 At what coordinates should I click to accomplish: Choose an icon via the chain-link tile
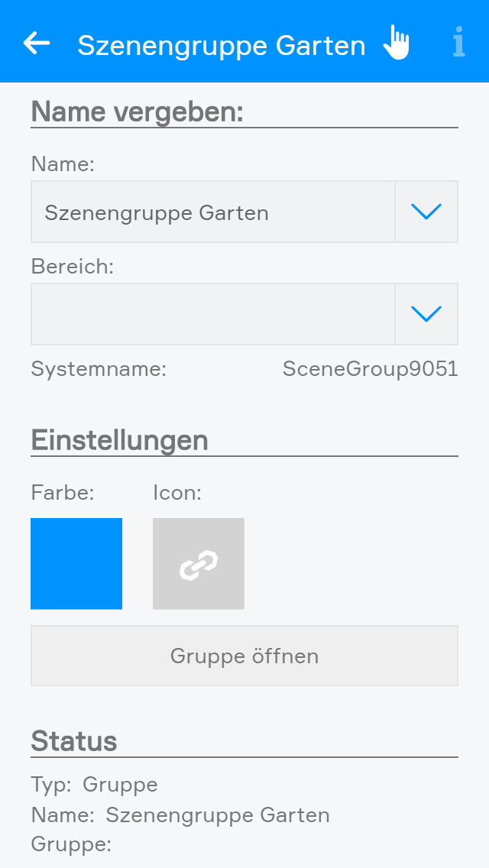point(199,564)
